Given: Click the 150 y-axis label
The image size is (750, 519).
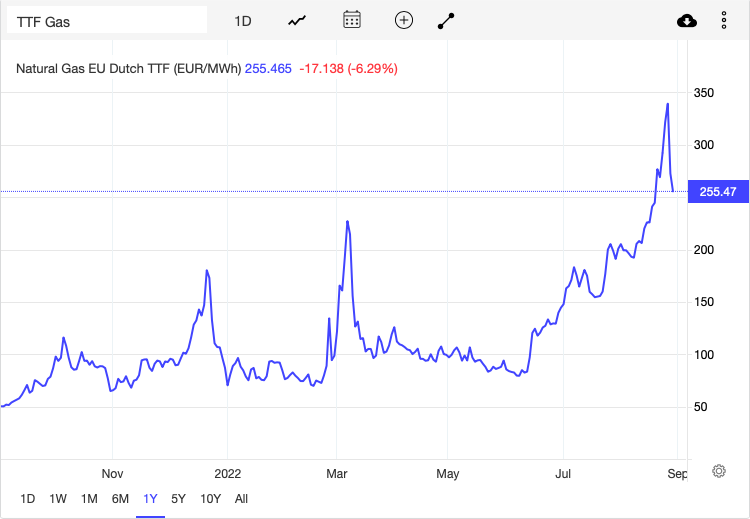Looking at the screenshot, I should (x=704, y=302).
